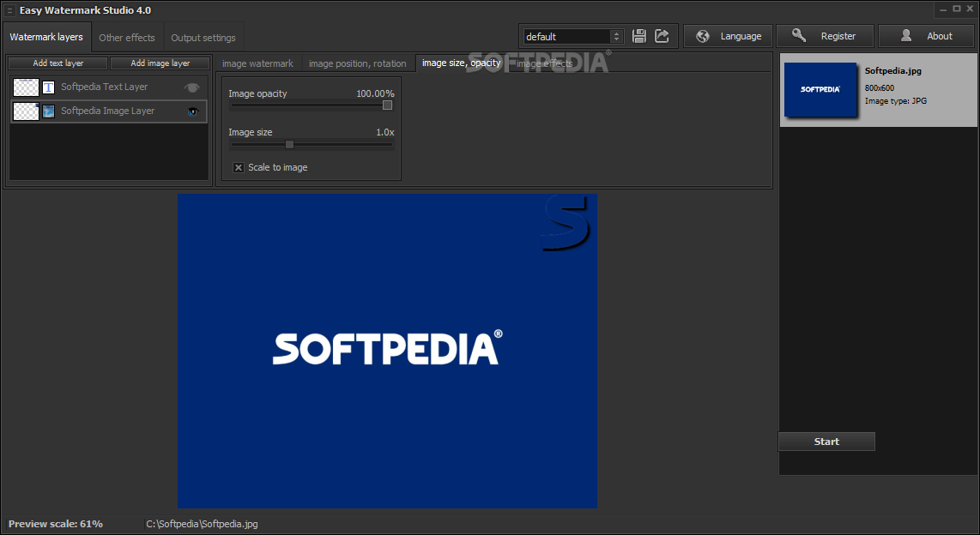Open the image effects tab
This screenshot has height=535, width=980.
544,63
